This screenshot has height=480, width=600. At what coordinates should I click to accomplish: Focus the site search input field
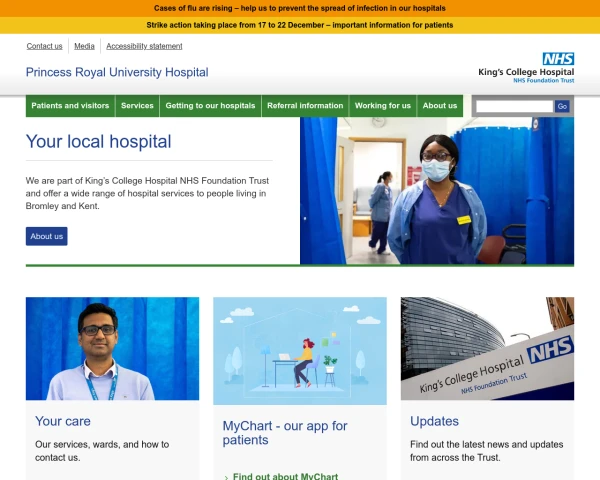(514, 106)
